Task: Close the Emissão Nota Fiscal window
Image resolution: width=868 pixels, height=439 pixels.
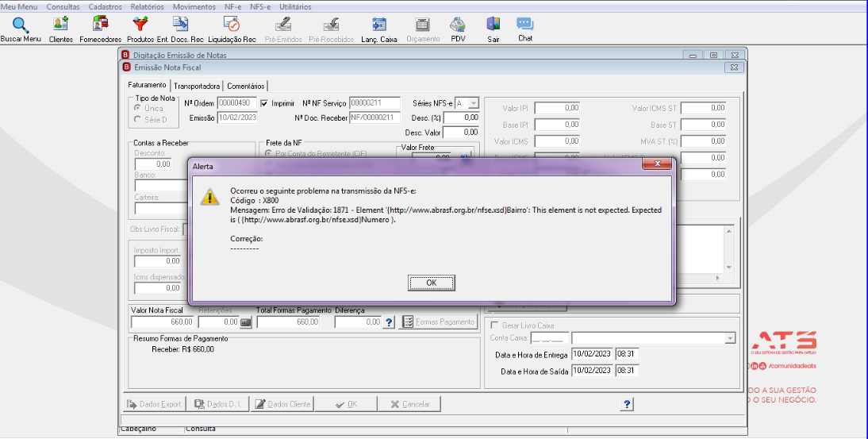Action: tap(733, 67)
